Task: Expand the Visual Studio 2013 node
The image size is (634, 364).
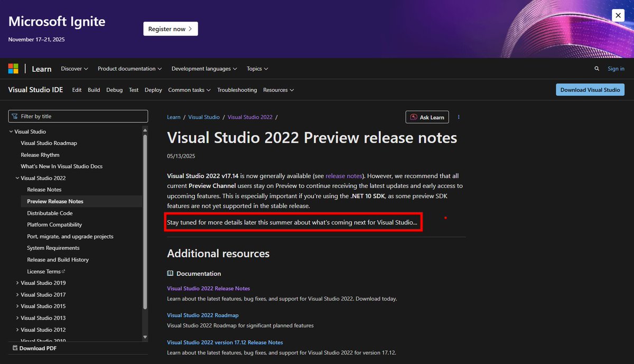Action: [17, 318]
